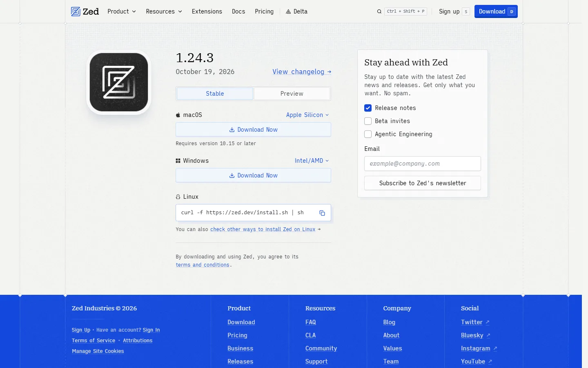
Task: Open the Delta link in the navbar
Action: [x=297, y=11]
